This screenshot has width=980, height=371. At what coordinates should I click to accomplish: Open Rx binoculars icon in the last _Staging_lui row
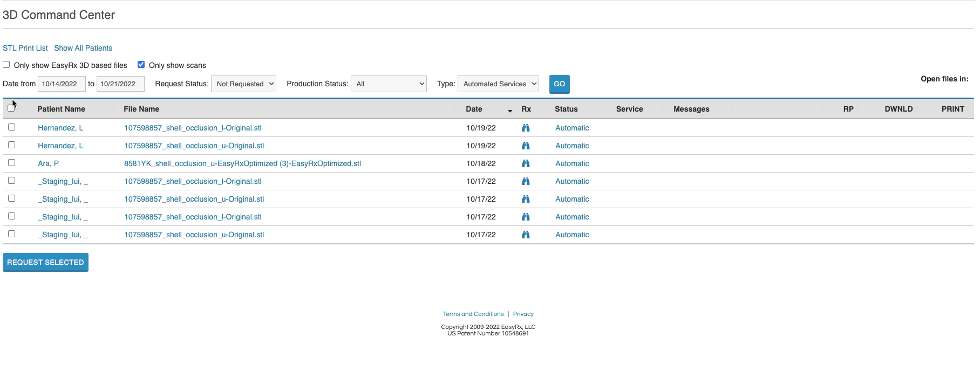pyautogui.click(x=526, y=235)
